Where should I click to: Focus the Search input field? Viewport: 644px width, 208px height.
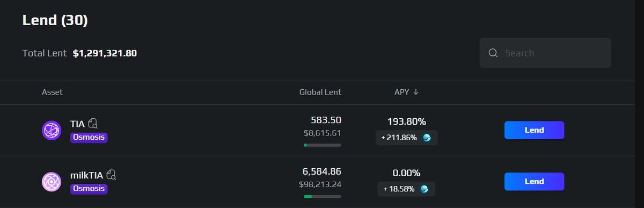pyautogui.click(x=545, y=53)
